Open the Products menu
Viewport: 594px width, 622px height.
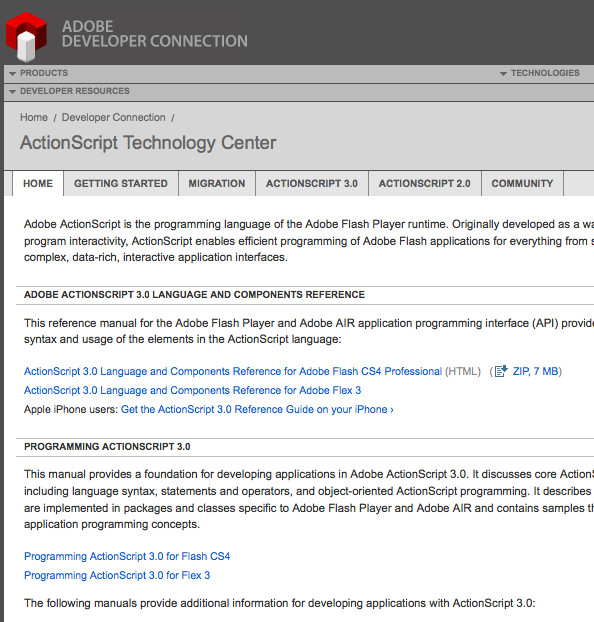pyautogui.click(x=44, y=73)
